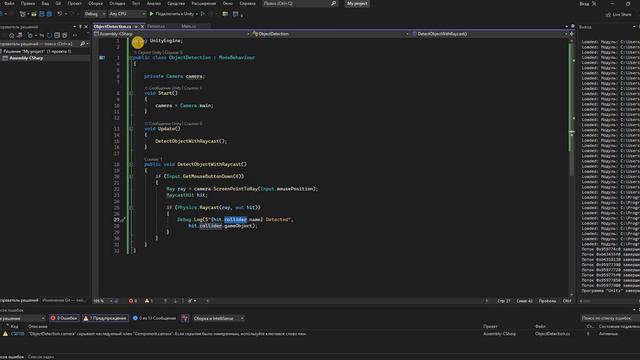Switch to the Git Changes tab
The height and width of the screenshot is (360, 640).
[x=64, y=300]
